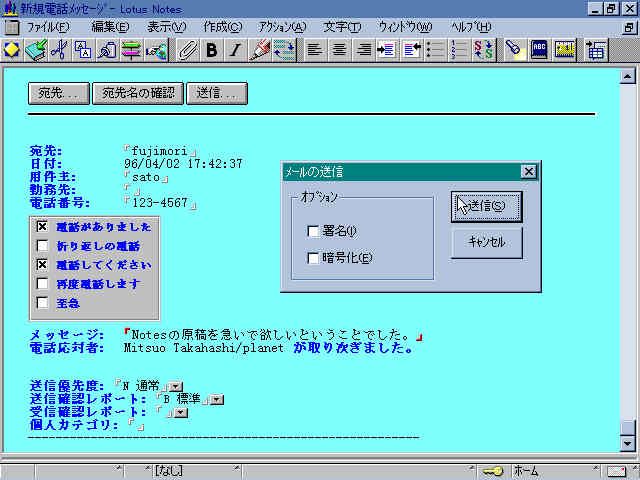Click the 宛先... button

59,93
